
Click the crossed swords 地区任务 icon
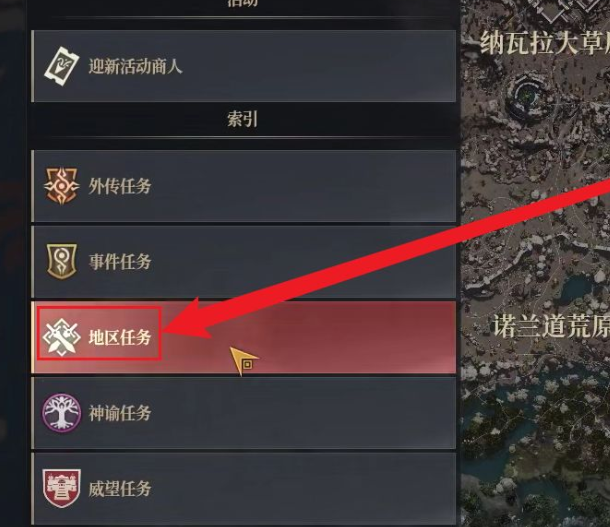click(61, 337)
